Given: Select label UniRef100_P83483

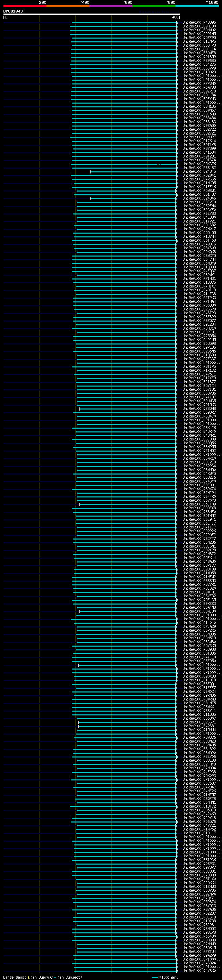Looking at the screenshot, I should (199, 122).
